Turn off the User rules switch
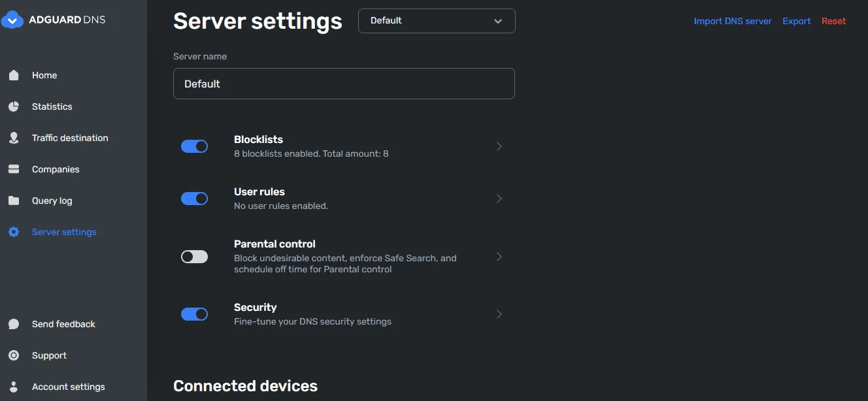The height and width of the screenshot is (401, 868). 194,199
